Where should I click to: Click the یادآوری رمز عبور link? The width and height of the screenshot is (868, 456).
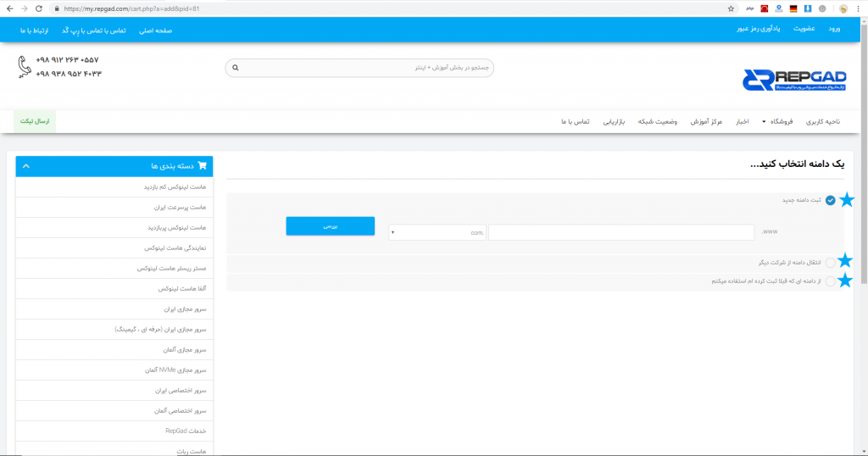pos(758,29)
